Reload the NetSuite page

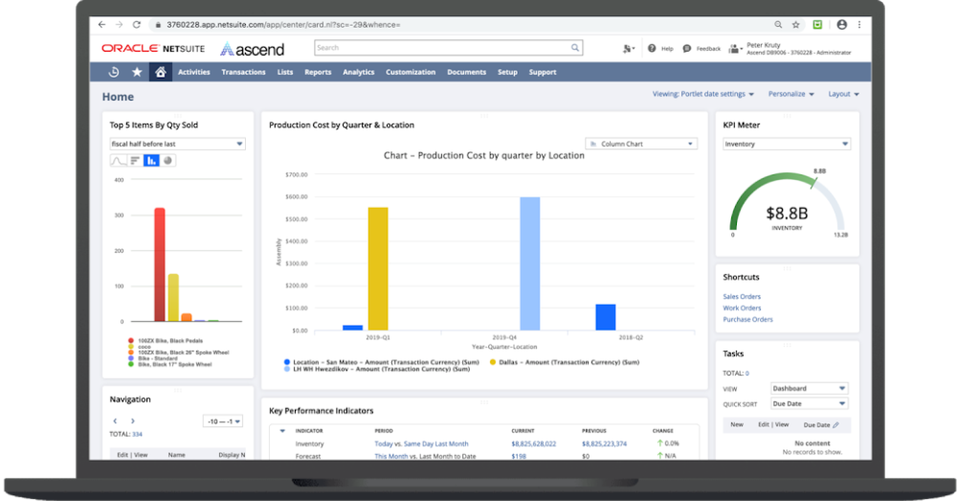point(136,24)
